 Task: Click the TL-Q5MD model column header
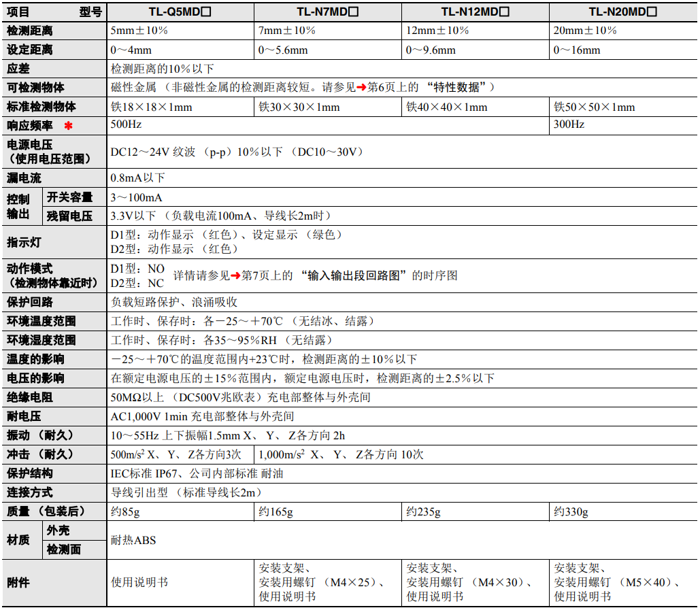tap(180, 12)
